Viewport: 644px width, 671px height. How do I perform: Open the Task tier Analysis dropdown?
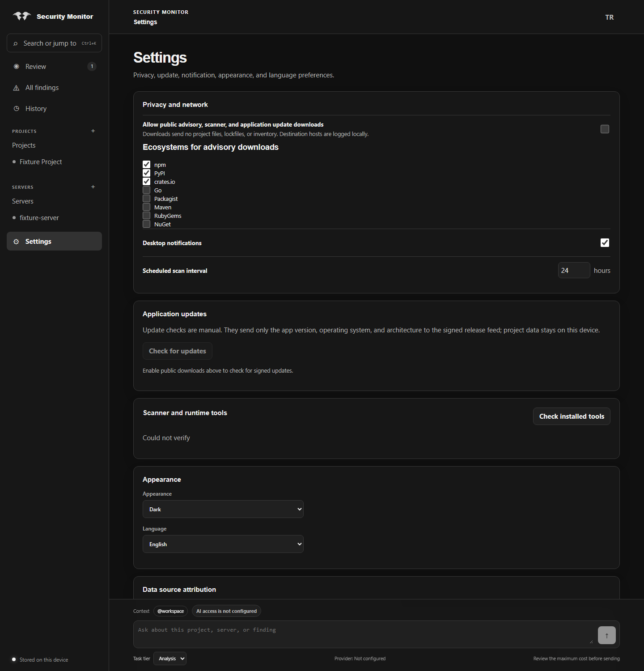170,658
